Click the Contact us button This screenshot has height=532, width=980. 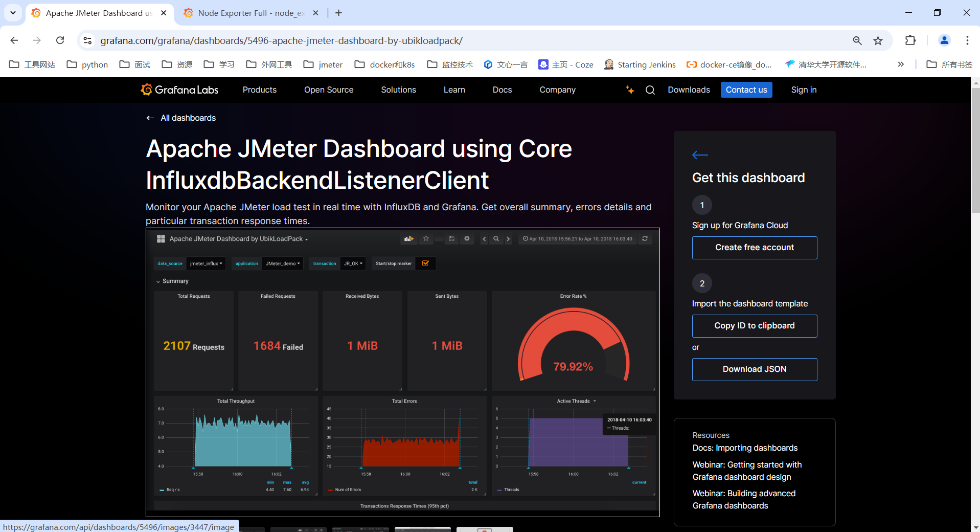point(746,90)
